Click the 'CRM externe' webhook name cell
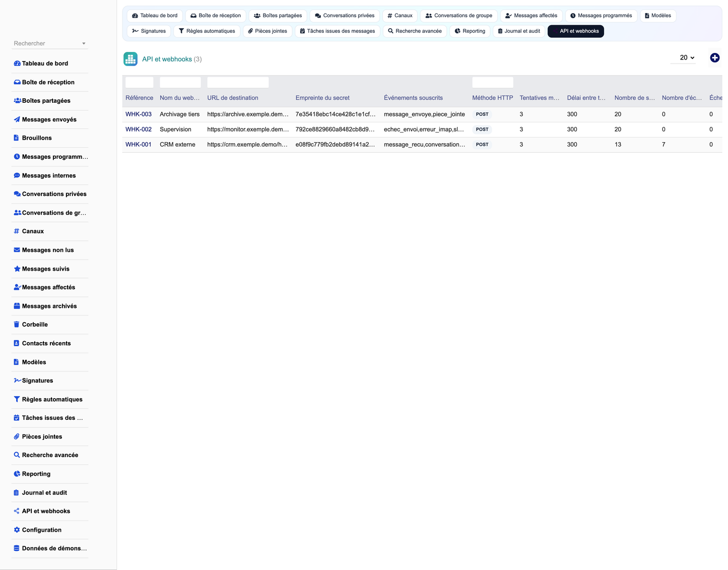This screenshot has height=570, width=728. pyautogui.click(x=177, y=145)
